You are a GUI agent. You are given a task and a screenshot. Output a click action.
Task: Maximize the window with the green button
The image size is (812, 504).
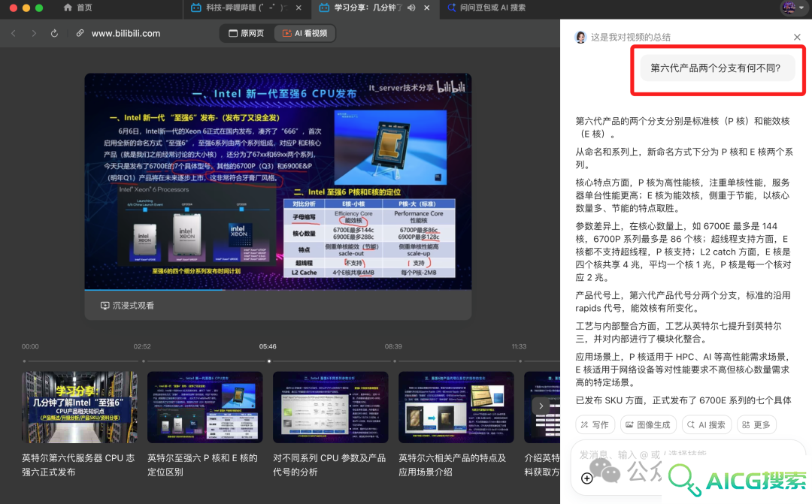click(x=39, y=8)
